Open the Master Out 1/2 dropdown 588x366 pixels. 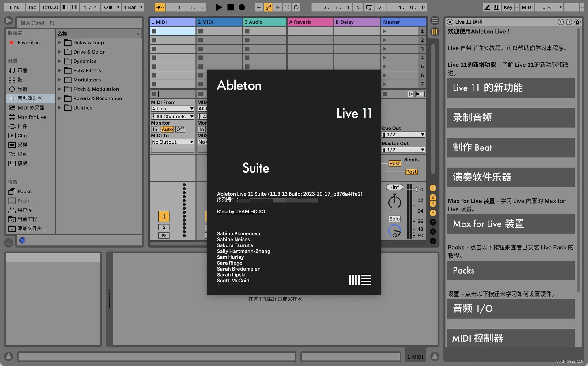(x=403, y=150)
